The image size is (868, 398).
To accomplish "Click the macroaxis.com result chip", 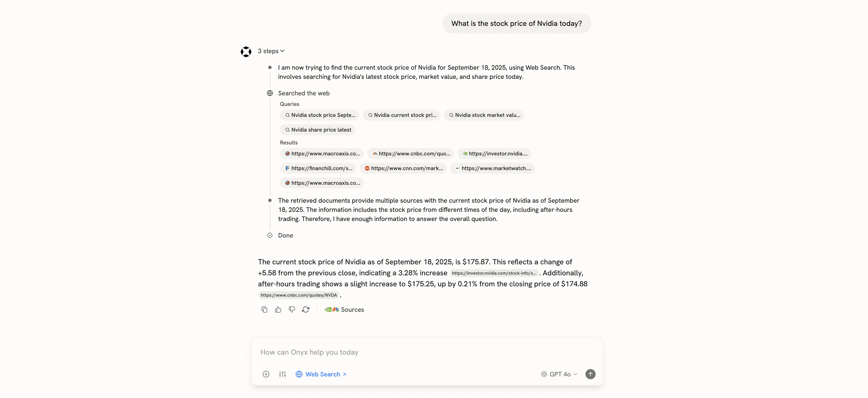I will (322, 154).
